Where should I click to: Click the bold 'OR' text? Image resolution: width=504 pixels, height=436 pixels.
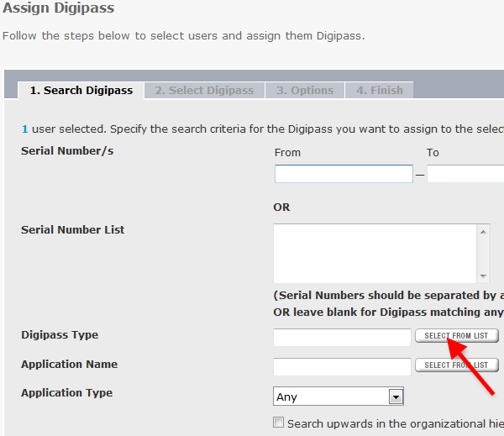click(281, 207)
